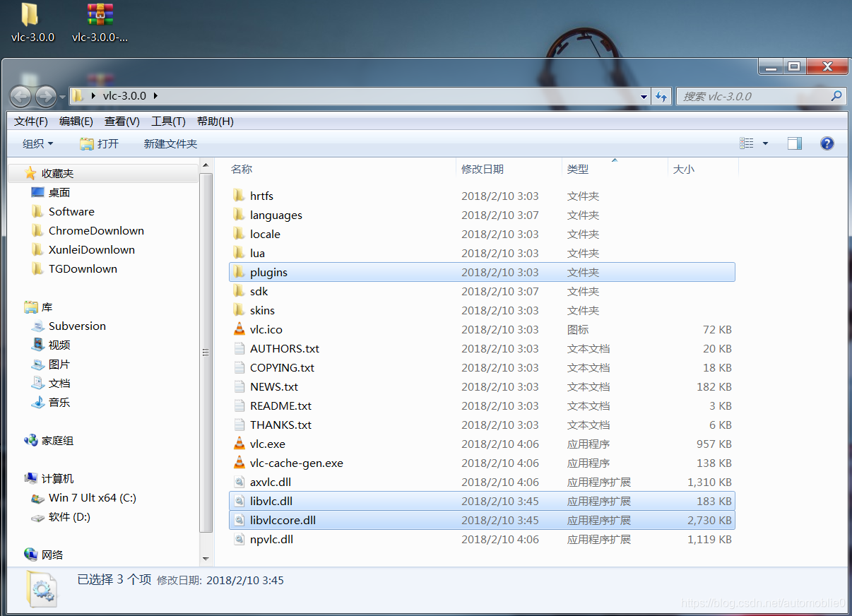Click the skins folder icon

(x=239, y=310)
